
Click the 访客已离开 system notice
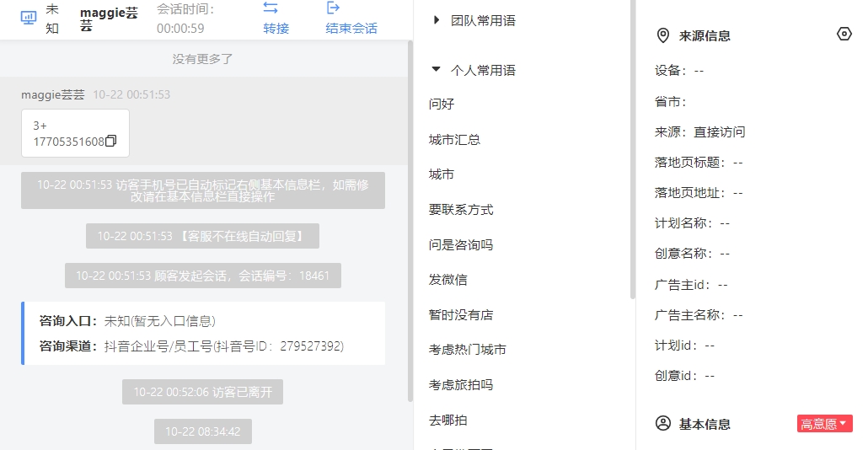click(202, 392)
